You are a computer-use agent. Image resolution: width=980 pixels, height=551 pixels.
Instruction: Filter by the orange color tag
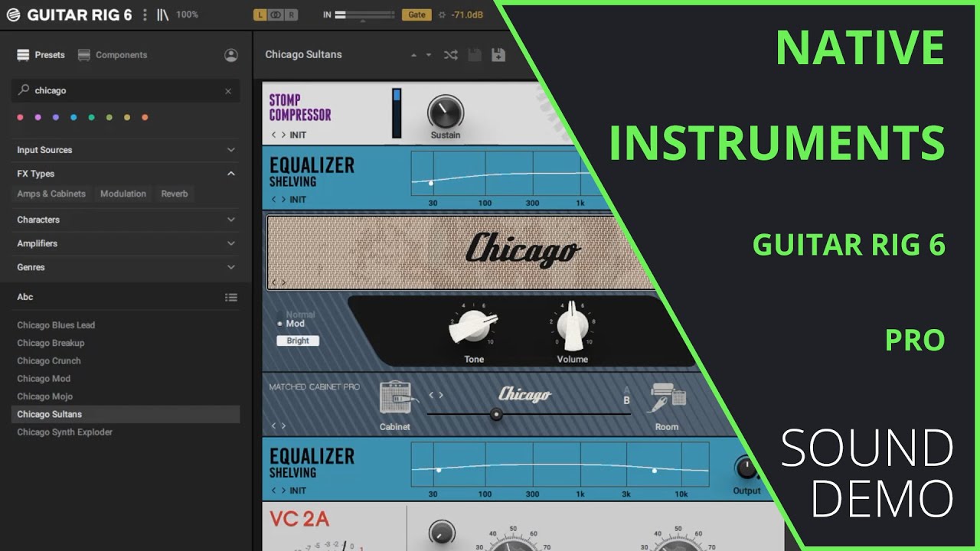(x=145, y=117)
